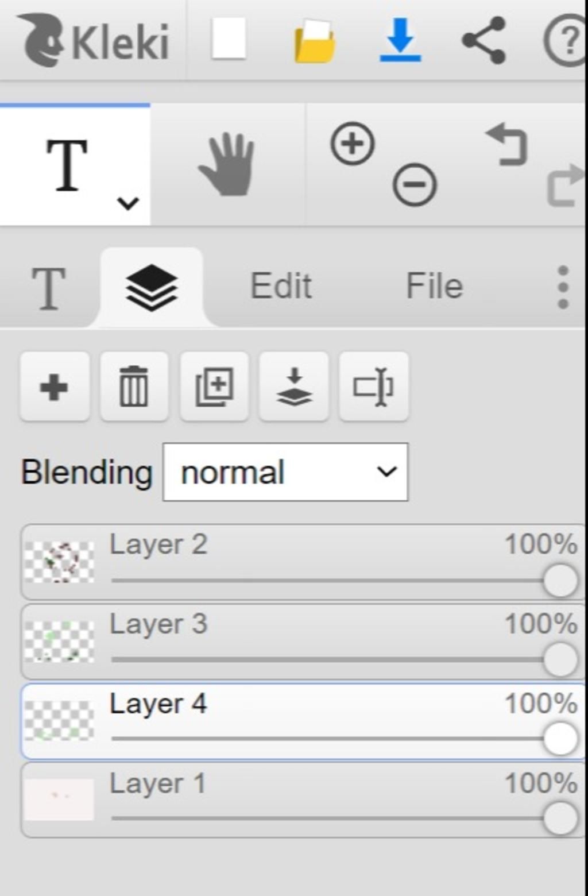Viewport: 588px width, 896px height.
Task: Switch to the File tab
Action: pyautogui.click(x=435, y=286)
